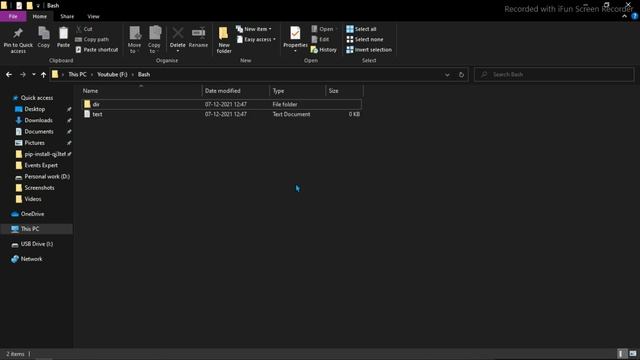The width and height of the screenshot is (640, 360).
Task: Click the Properties ribbon icon
Action: coord(295,37)
